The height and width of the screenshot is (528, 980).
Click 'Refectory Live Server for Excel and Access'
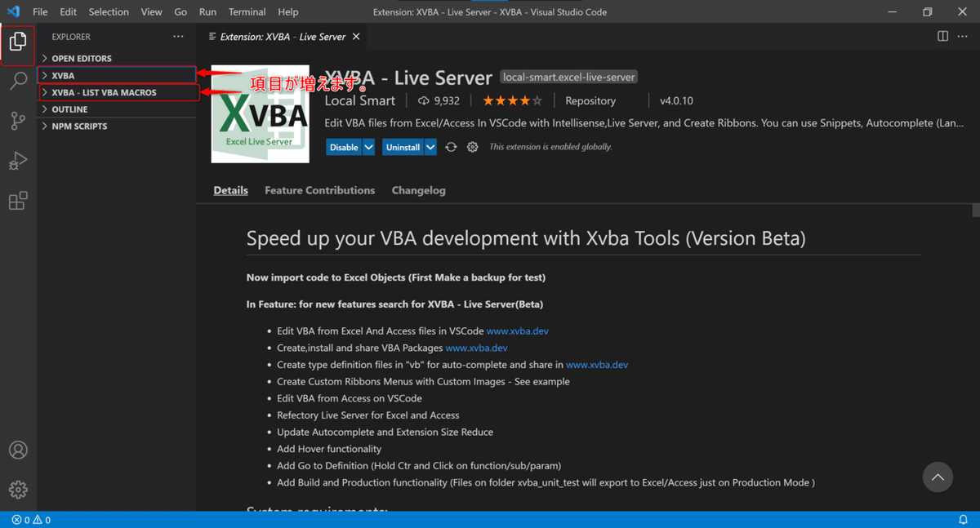pos(368,415)
